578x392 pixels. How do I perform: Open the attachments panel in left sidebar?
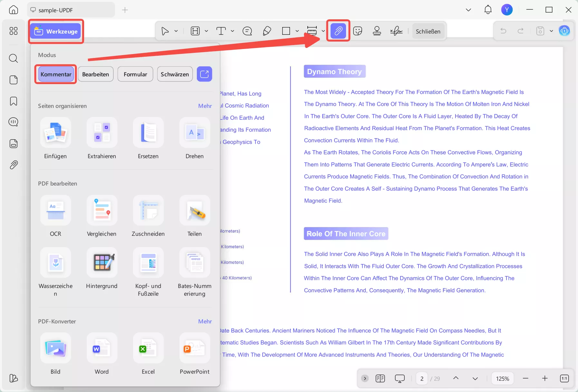click(x=14, y=165)
